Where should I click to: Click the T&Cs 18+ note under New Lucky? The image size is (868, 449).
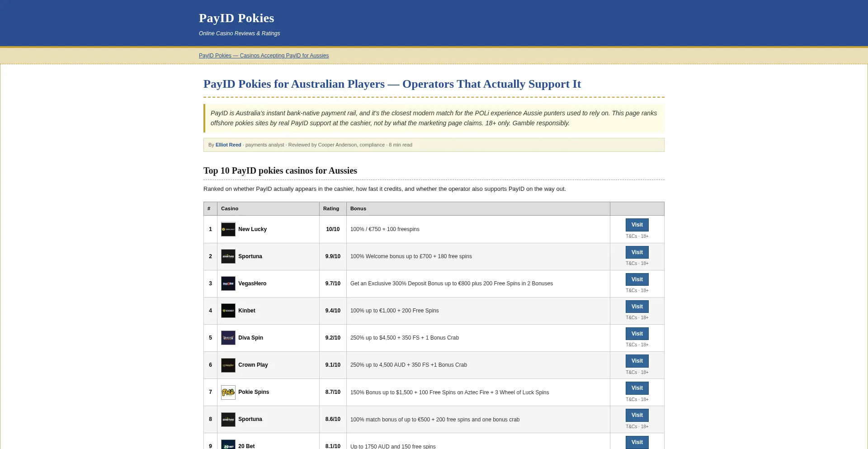[x=637, y=236]
